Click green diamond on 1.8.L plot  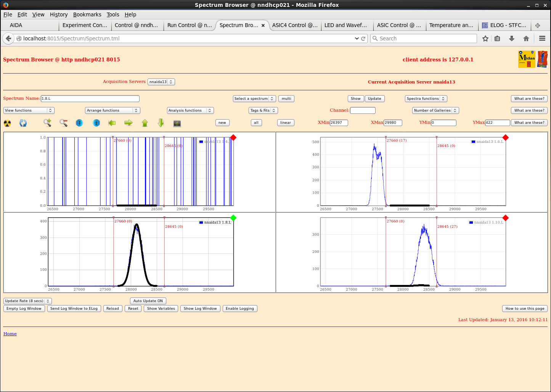(233, 218)
